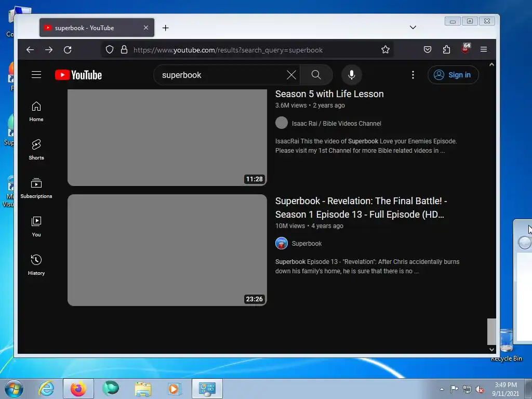Viewport: 532px width, 399px height.
Task: Open History from sidebar
Action: pos(36,265)
